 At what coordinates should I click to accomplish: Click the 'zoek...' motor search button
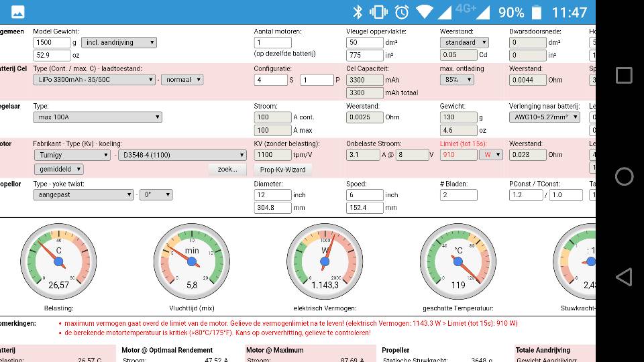[227, 169]
